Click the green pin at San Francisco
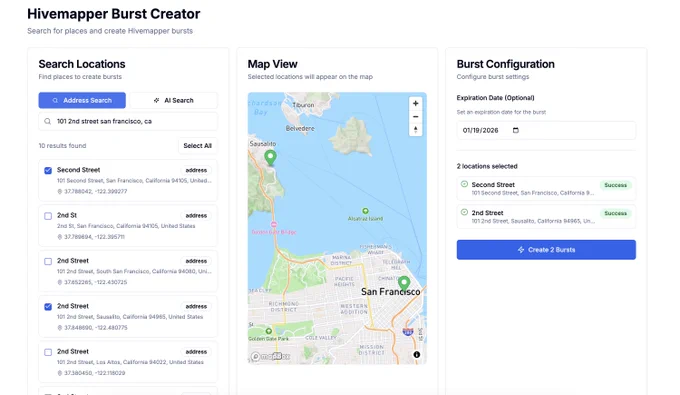Image resolution: width=680 pixels, height=395 pixels. click(404, 284)
